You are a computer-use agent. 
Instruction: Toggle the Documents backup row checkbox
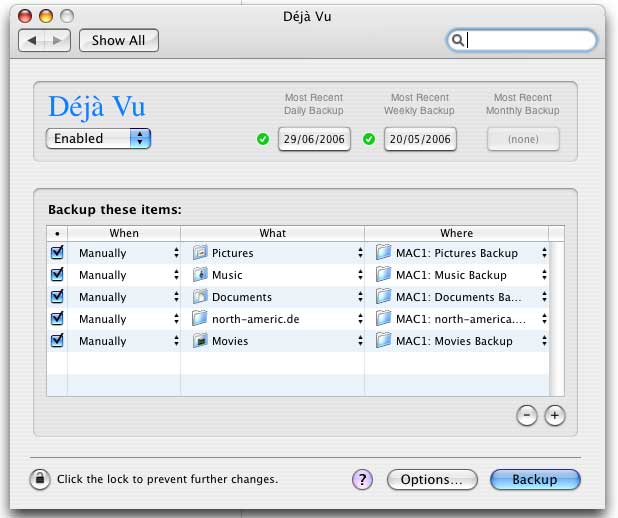[x=57, y=297]
